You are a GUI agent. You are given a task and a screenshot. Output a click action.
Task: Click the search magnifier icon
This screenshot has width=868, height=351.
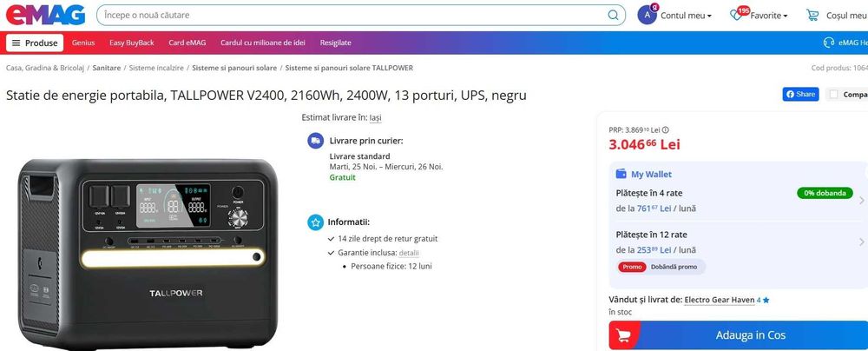[614, 15]
